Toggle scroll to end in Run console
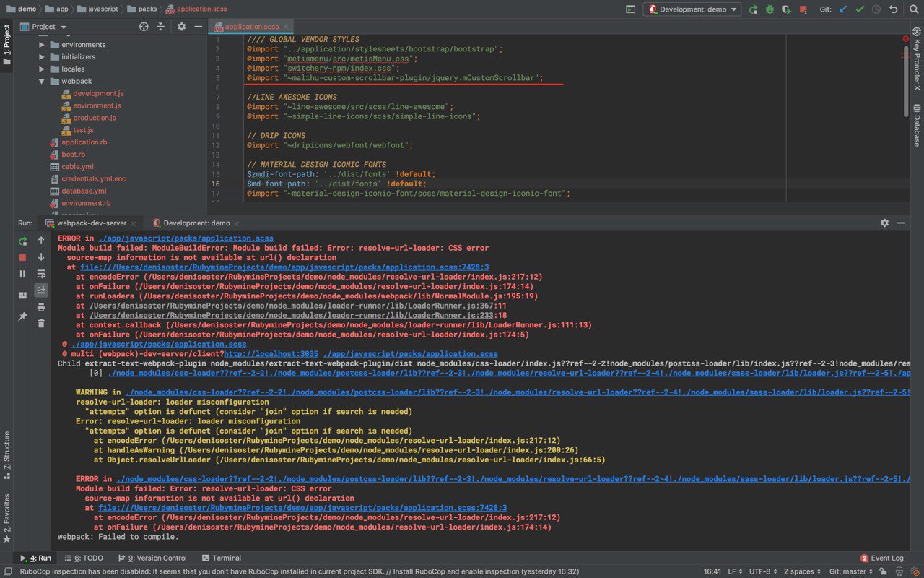Screen dimensions: 924x578 coord(41,290)
